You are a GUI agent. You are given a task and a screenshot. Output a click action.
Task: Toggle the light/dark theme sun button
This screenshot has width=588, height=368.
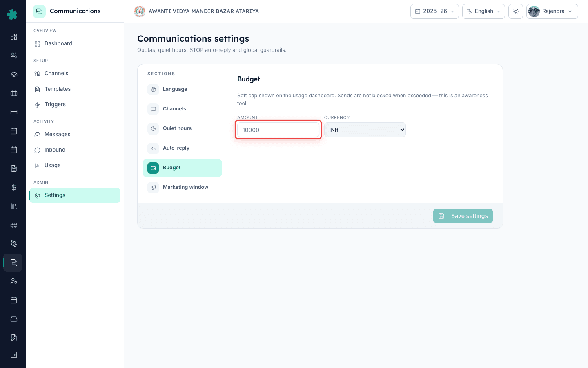(516, 11)
